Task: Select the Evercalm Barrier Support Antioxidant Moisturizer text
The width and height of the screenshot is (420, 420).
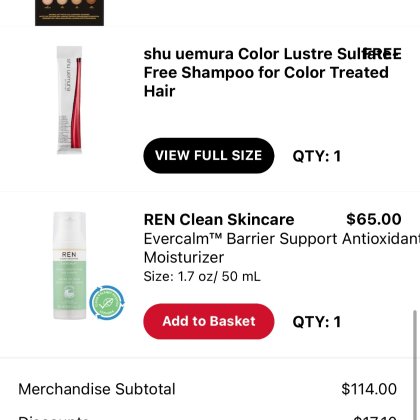Action: click(282, 248)
